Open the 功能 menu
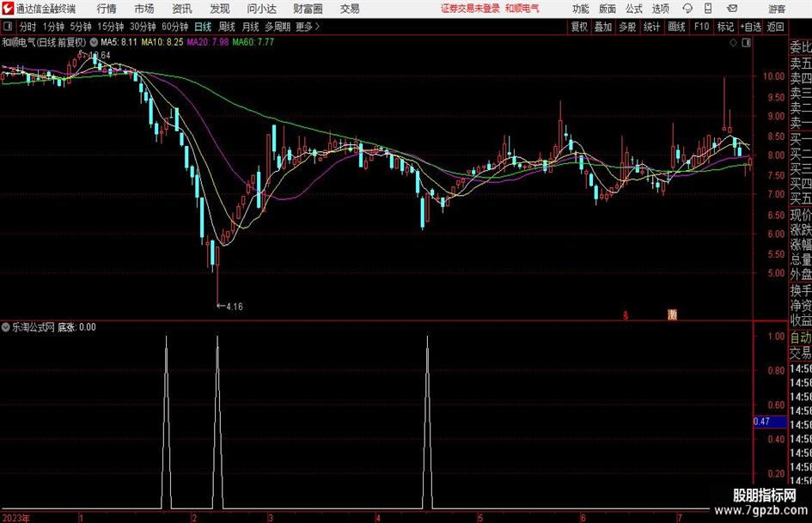This screenshot has width=812, height=523. 581,9
